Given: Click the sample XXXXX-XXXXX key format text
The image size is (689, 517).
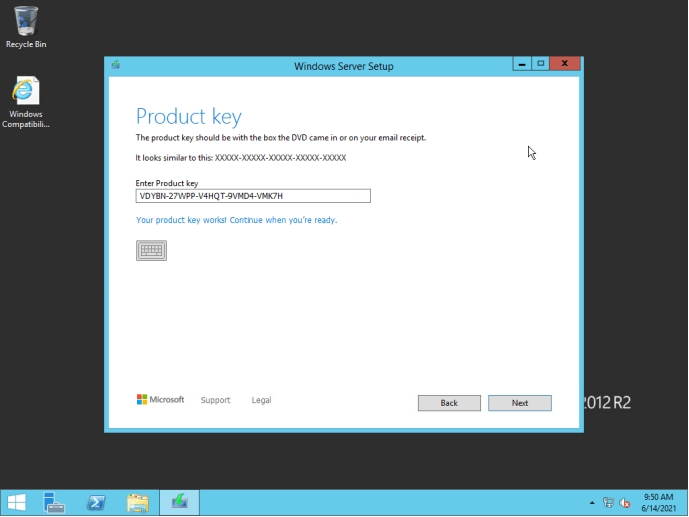Looking at the screenshot, I should pyautogui.click(x=280, y=158).
